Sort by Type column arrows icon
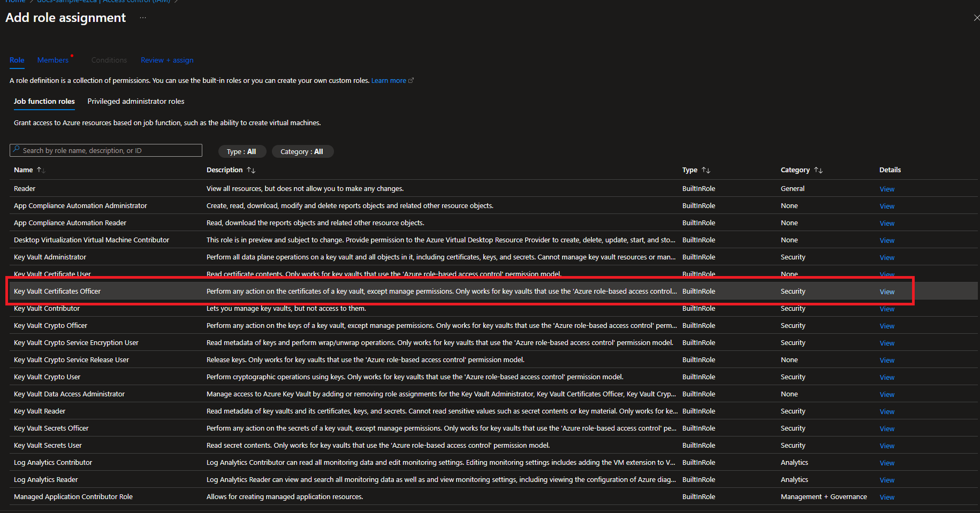Screen dimensions: 980x513 point(706,170)
